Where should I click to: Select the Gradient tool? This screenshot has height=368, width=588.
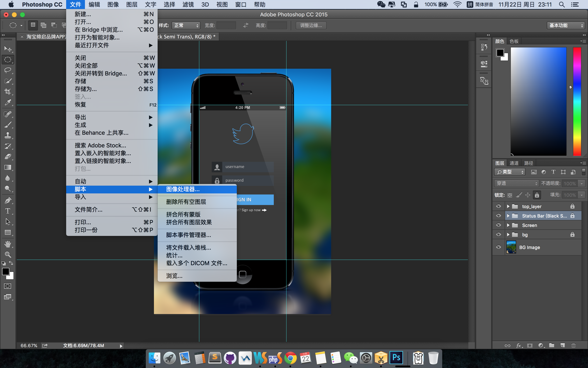(8, 167)
